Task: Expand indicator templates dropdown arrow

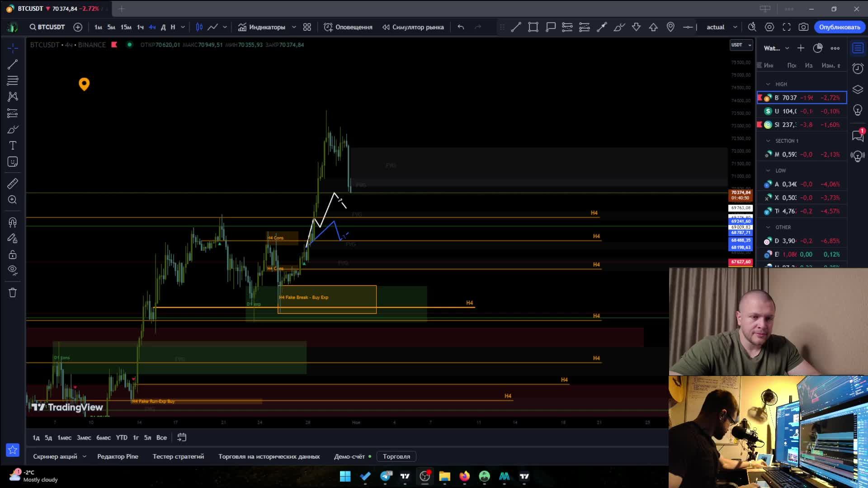Action: [294, 27]
